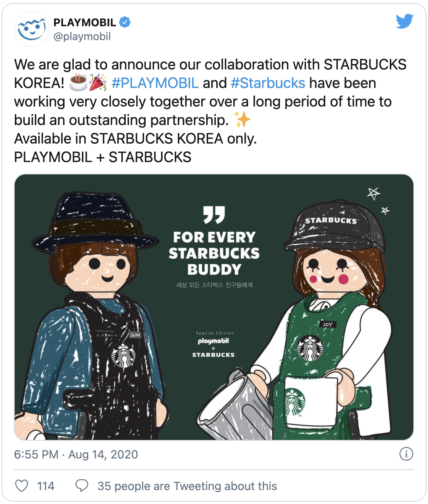Like the tweet with heart icon

click(22, 485)
